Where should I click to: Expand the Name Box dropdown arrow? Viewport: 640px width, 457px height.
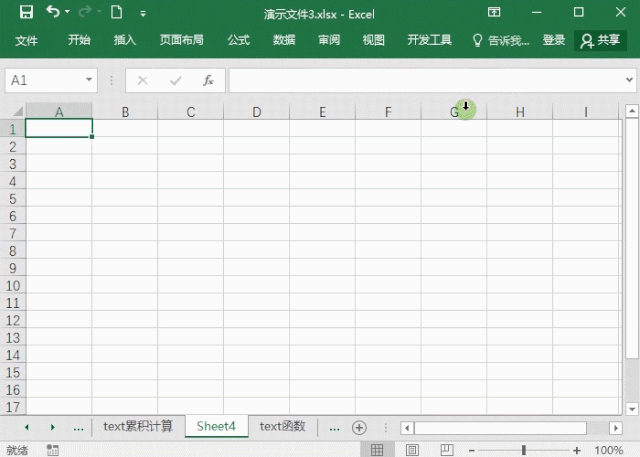click(89, 80)
